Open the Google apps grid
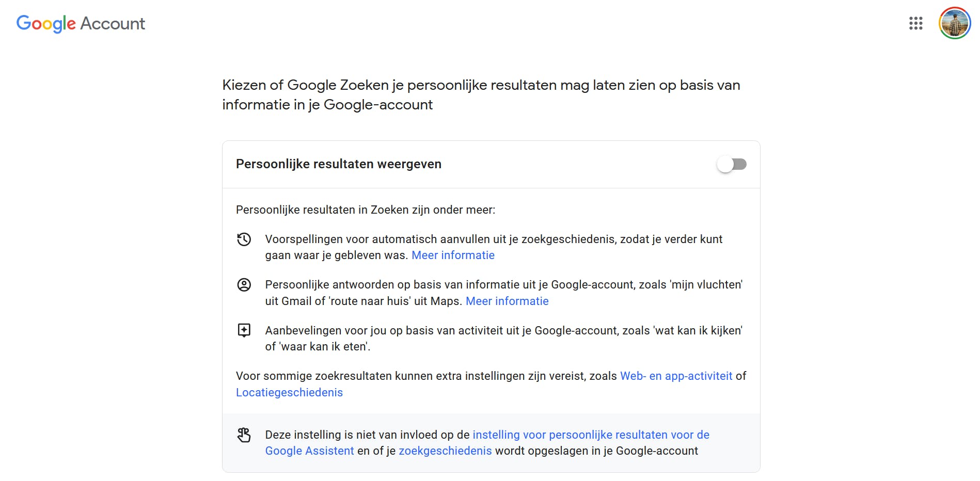Viewport: 980px width, 481px height. (915, 23)
